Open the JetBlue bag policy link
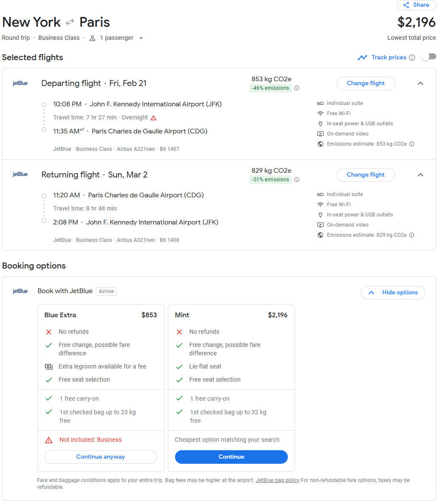440x504 pixels. pos(277,480)
